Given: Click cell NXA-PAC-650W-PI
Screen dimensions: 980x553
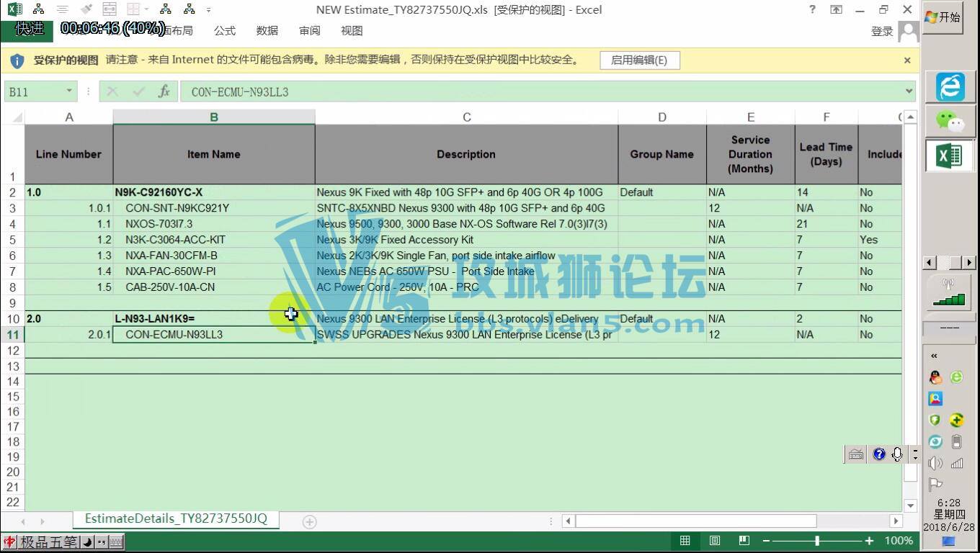Looking at the screenshot, I should 213,271.
